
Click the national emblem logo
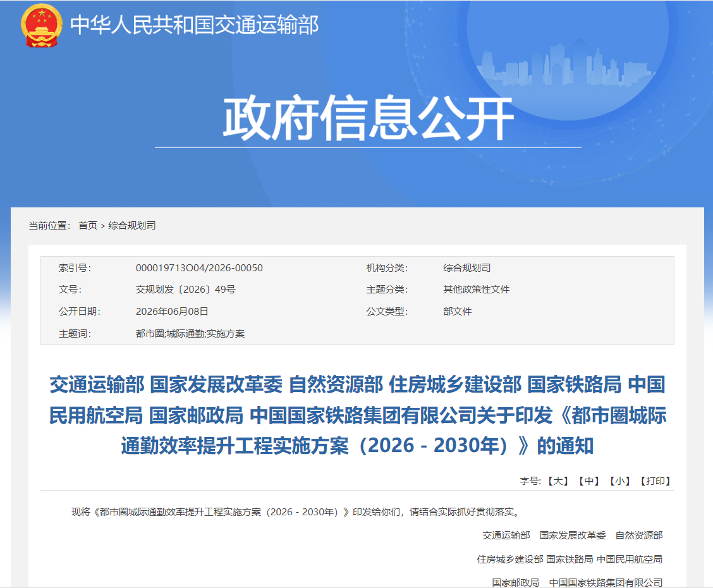(x=41, y=25)
